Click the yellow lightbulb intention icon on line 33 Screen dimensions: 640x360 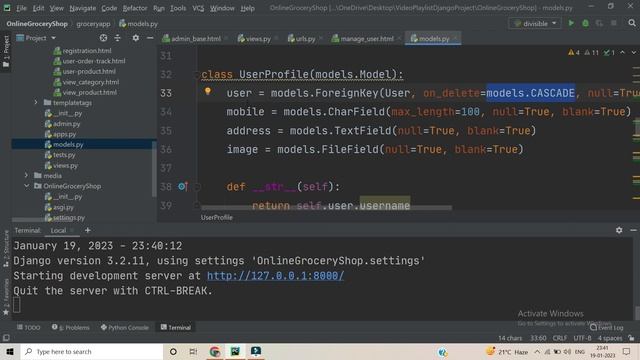tap(208, 91)
